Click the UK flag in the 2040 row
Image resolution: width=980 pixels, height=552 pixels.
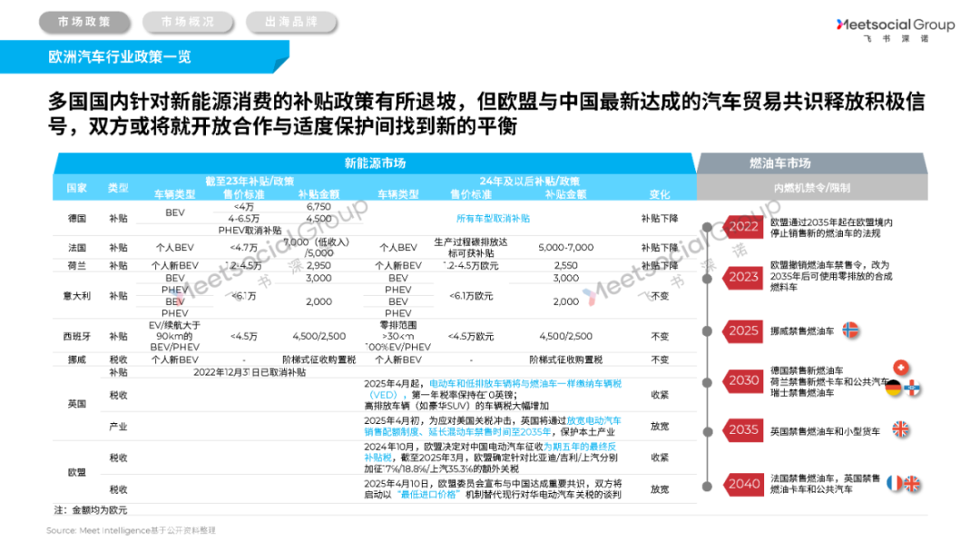912,483
